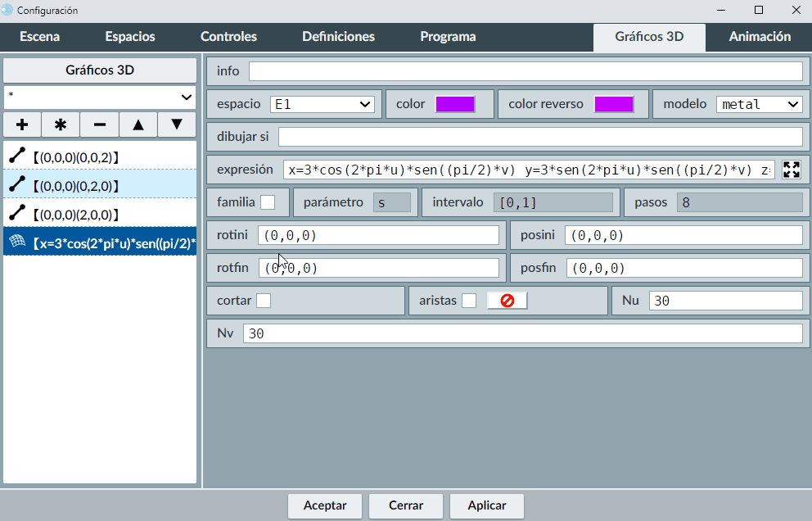
Task: Enable the cortar checkbox
Action: click(x=264, y=301)
